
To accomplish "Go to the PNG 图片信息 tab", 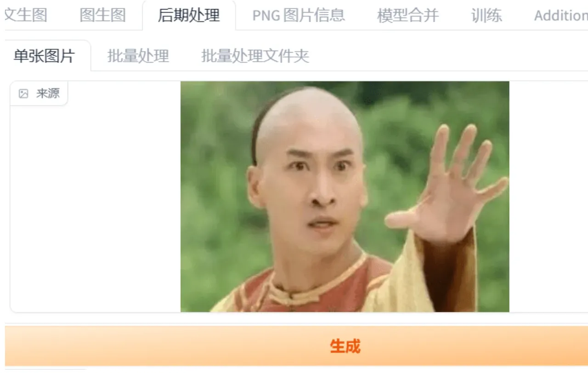I will point(299,15).
